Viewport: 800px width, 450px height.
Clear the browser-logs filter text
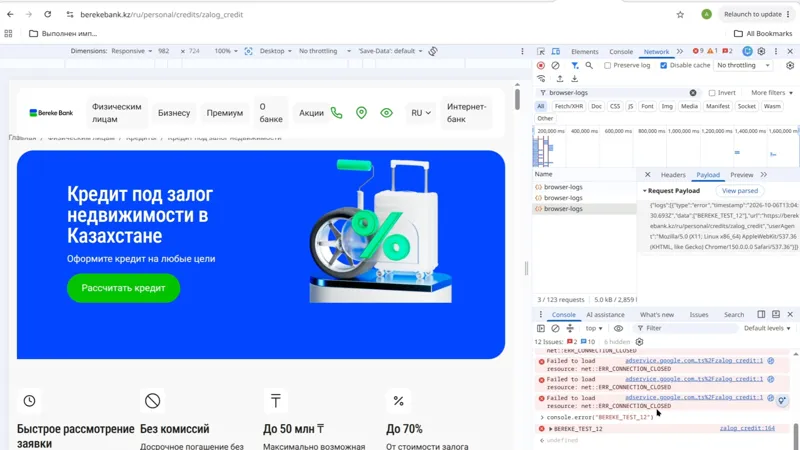(693, 93)
